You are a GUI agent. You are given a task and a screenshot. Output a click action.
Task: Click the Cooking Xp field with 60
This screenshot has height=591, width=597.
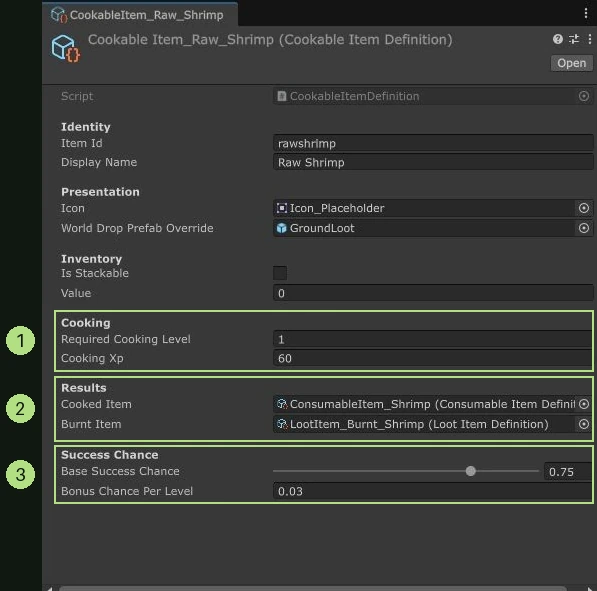click(x=432, y=358)
